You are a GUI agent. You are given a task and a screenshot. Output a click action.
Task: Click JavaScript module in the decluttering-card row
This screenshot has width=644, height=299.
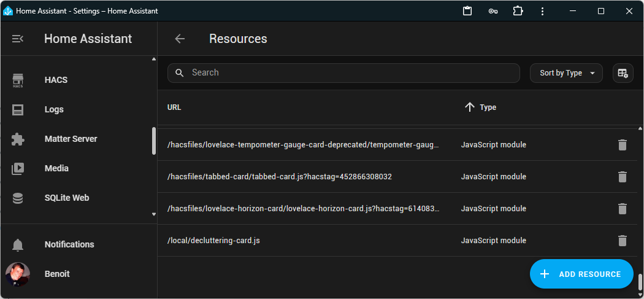(493, 241)
